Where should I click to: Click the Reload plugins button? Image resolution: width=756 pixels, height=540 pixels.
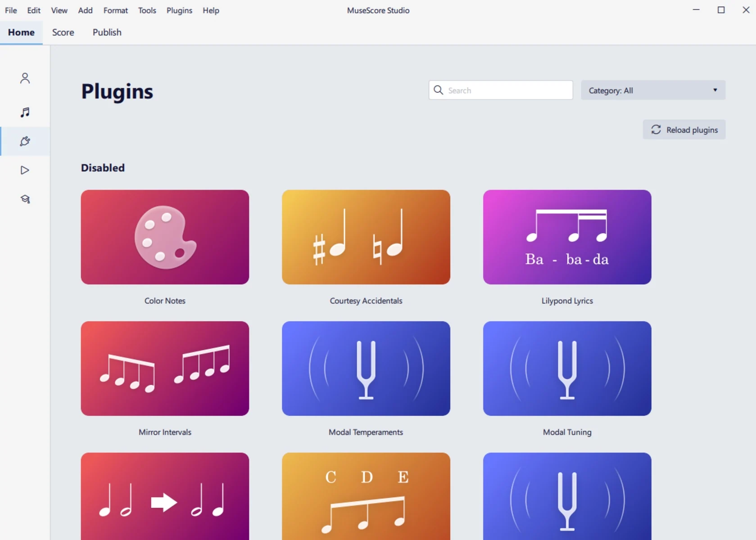684,130
